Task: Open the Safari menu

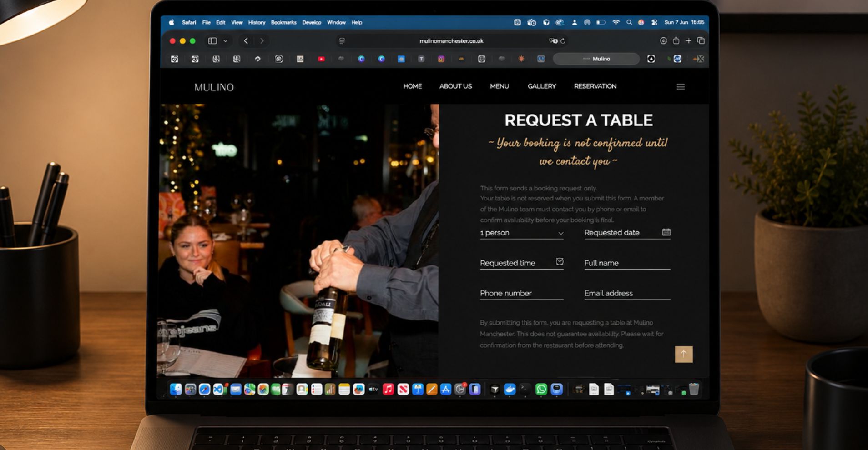Action: tap(189, 22)
